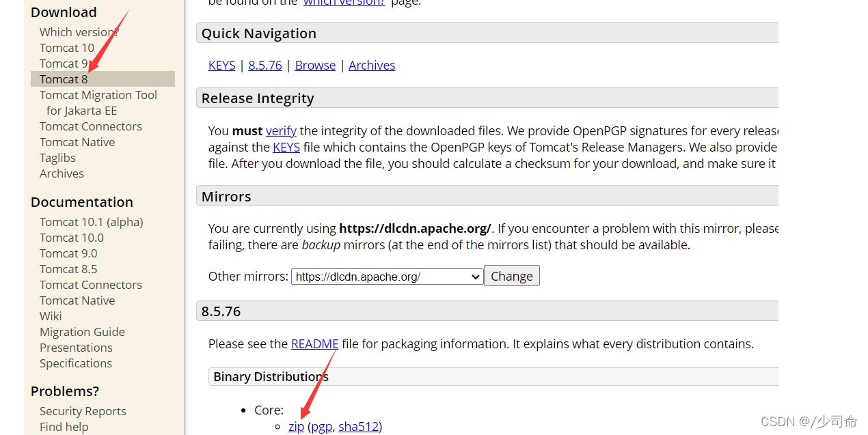868x435 pixels.
Task: Open the sha512 checksum link for zip
Action: click(x=358, y=427)
